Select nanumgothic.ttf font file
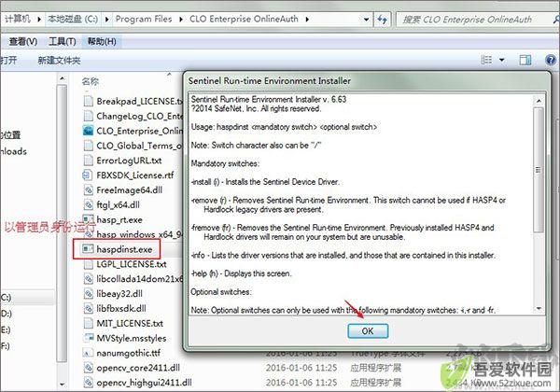The width and height of the screenshot is (560, 392). point(129,353)
